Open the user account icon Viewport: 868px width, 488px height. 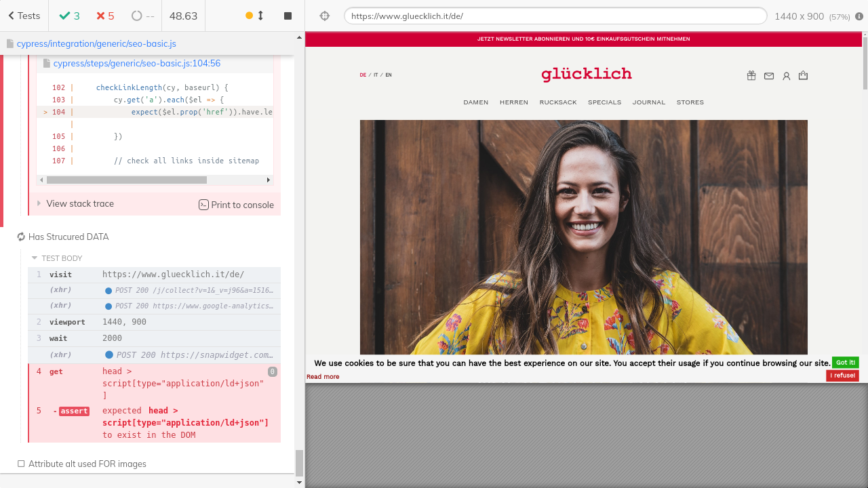[x=787, y=76]
